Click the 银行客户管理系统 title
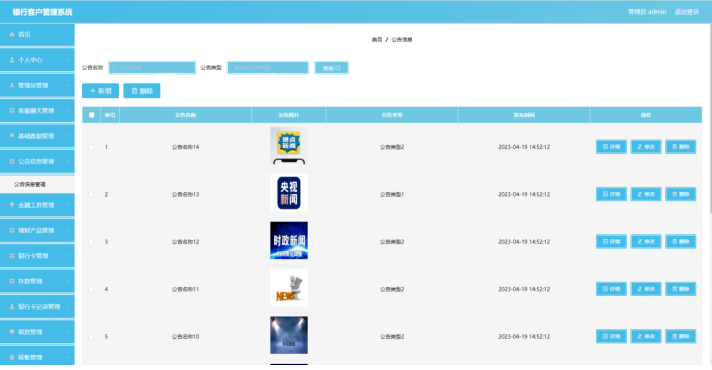The image size is (712, 370). pyautogui.click(x=42, y=12)
